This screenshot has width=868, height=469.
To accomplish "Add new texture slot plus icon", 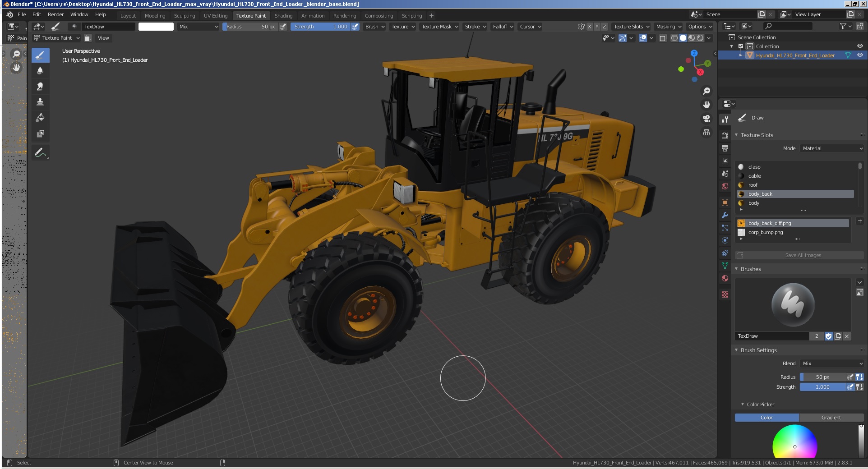I will [x=860, y=221].
